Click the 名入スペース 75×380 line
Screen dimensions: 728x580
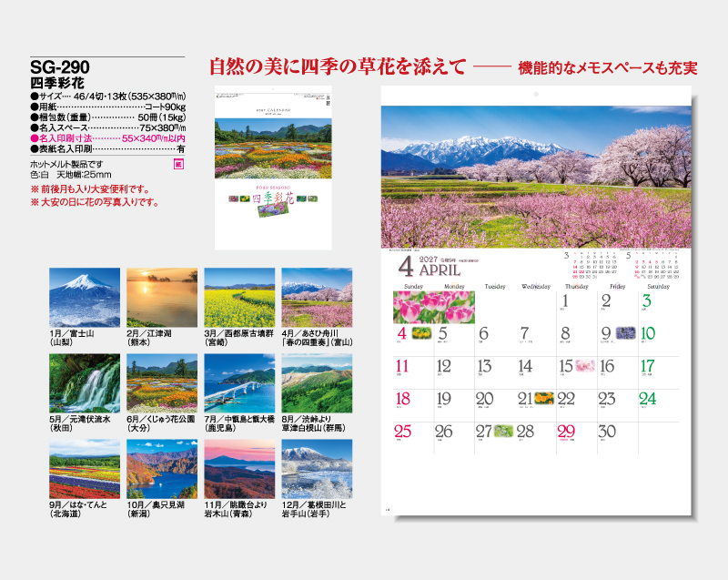[x=107, y=127]
